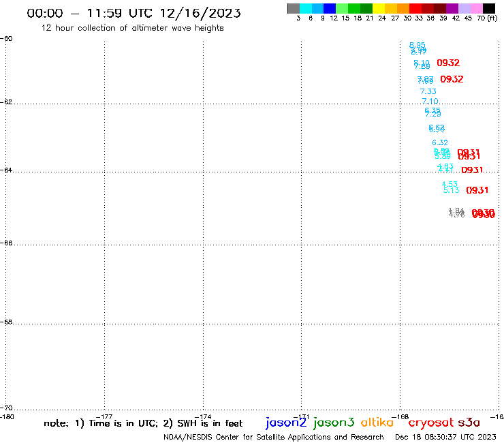504x443 pixels.
Task: Click the pink swatch in the color scale
Action: click(476, 8)
